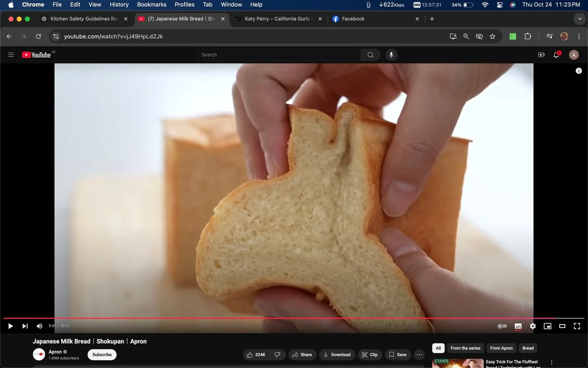This screenshot has height=368, width=588.
Task: Click the red video progress bar
Action: click(294, 318)
